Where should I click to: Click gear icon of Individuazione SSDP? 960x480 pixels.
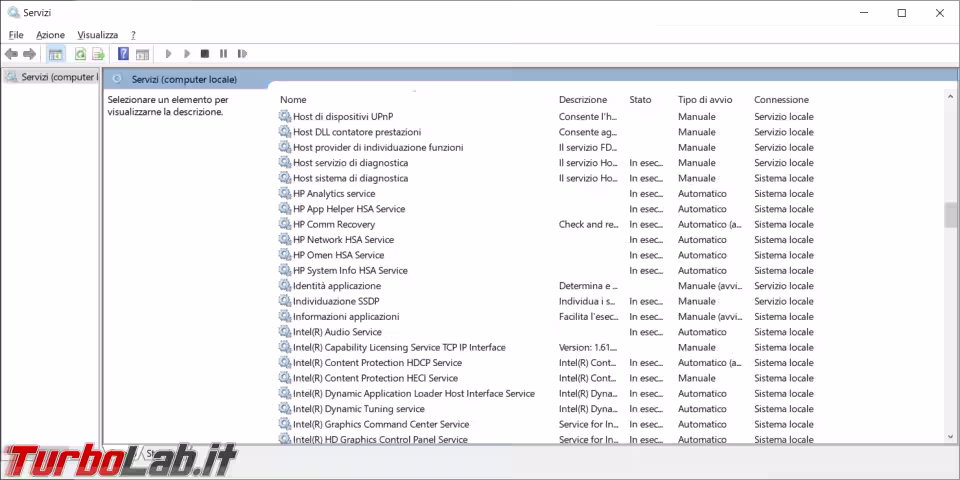[285, 301]
